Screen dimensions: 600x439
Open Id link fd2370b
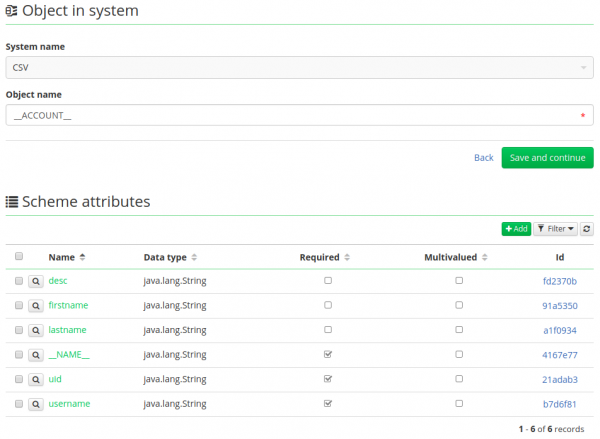(559, 281)
